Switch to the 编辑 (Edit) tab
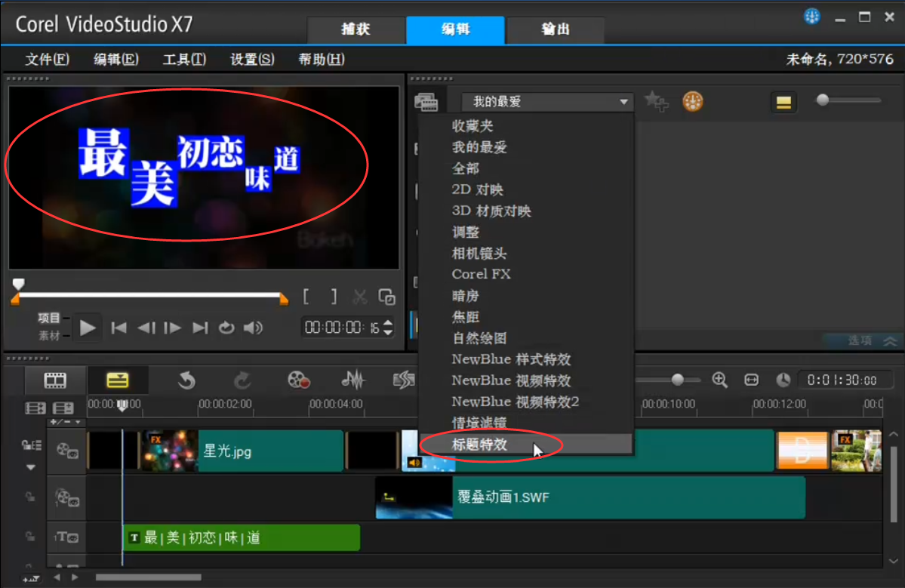905x588 pixels. pyautogui.click(x=455, y=29)
